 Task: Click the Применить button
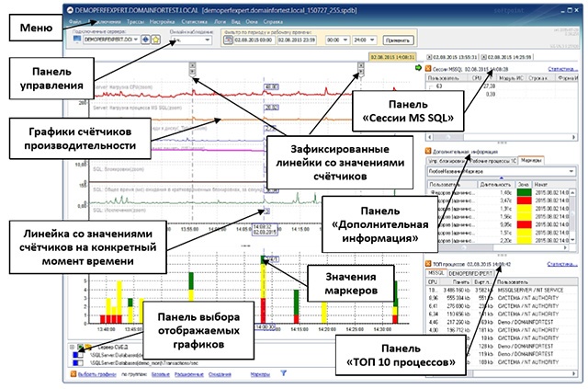(398, 40)
